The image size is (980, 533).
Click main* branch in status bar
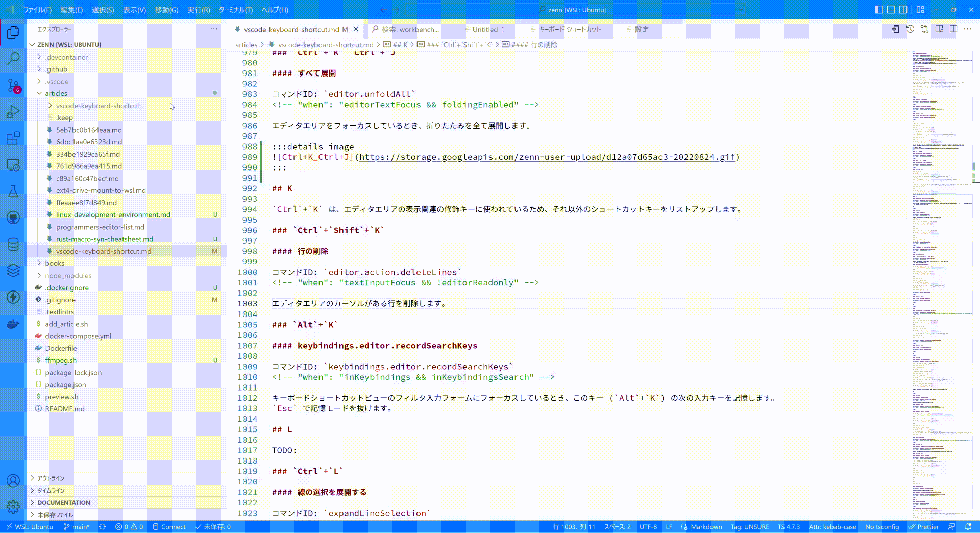[x=76, y=527]
